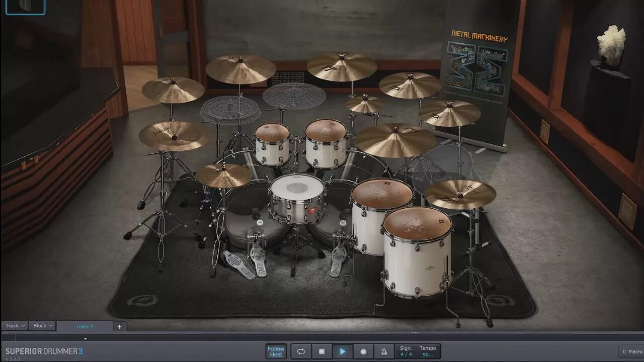The height and width of the screenshot is (362, 644).
Task: Click the Tempo value field
Action: 428,351
